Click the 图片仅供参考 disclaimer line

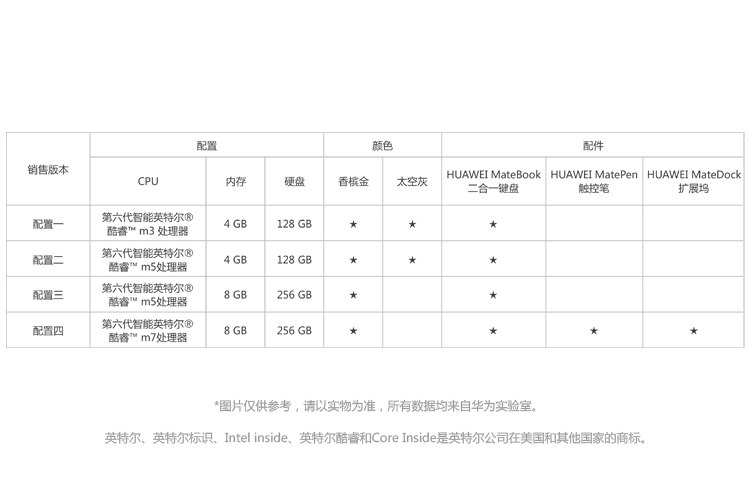pyautogui.click(x=376, y=406)
